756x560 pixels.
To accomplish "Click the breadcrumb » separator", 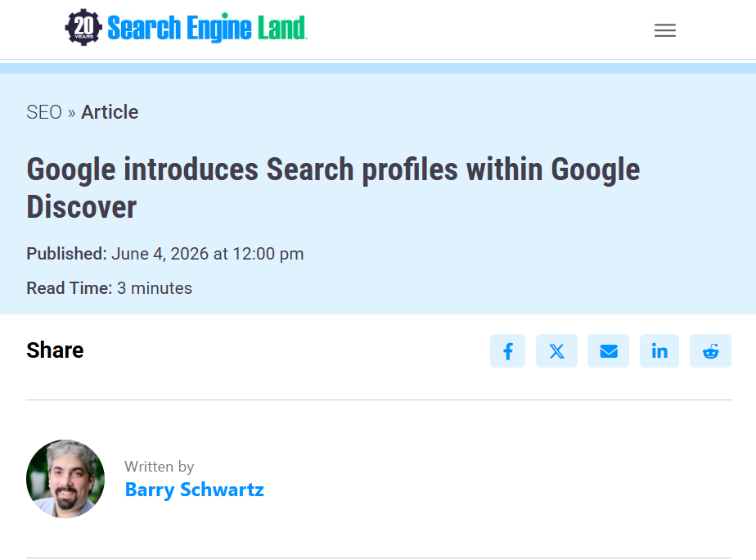I will coord(71,113).
